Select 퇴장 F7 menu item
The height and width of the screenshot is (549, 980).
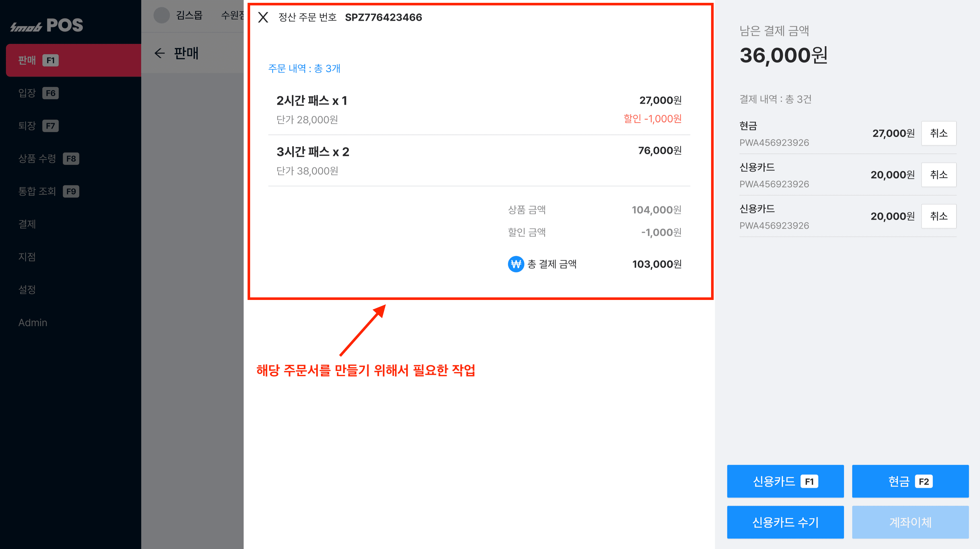[38, 125]
